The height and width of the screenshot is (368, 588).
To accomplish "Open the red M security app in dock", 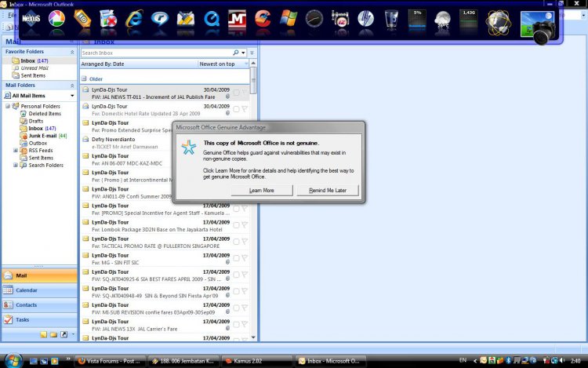I will [237, 19].
